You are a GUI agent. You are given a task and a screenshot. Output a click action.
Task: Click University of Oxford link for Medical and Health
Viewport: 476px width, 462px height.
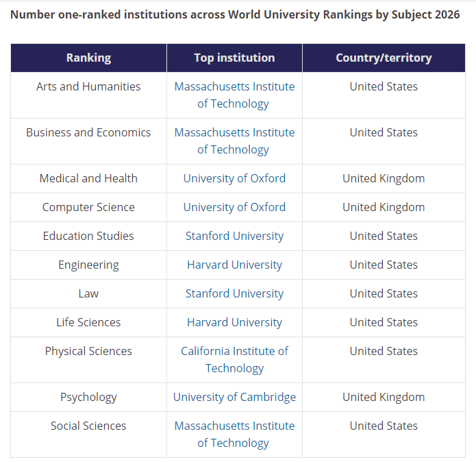tap(234, 178)
